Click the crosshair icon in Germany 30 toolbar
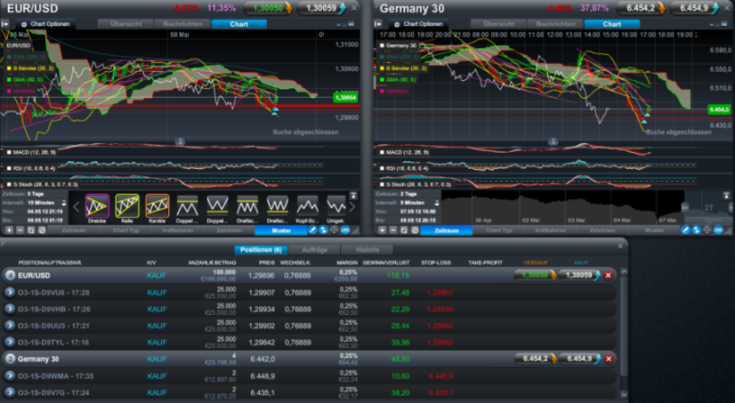This screenshot has height=403, width=735. point(707,230)
